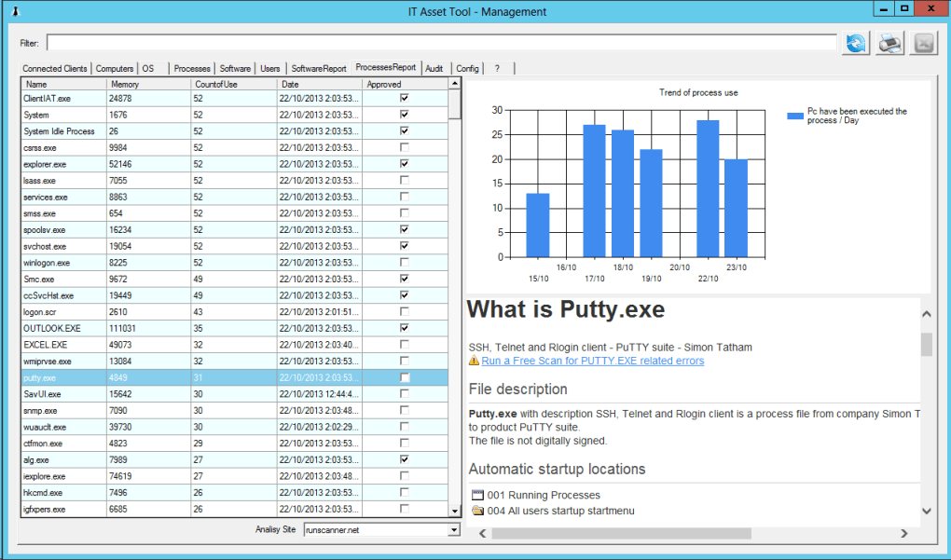This screenshot has height=560, width=951.
Task: Open Run a Free Scan link
Action: point(592,361)
